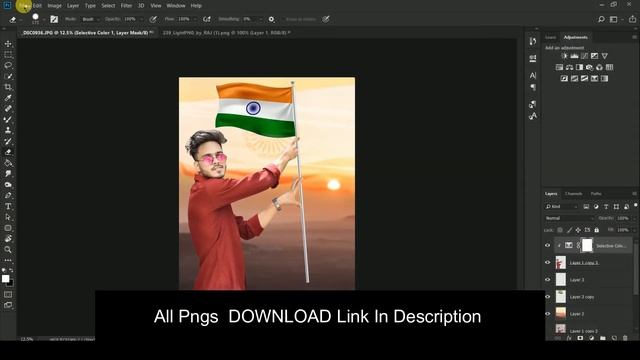Select the Rectangular Marquee tool
Image resolution: width=640 pixels, height=360 pixels.
pyautogui.click(x=8, y=54)
